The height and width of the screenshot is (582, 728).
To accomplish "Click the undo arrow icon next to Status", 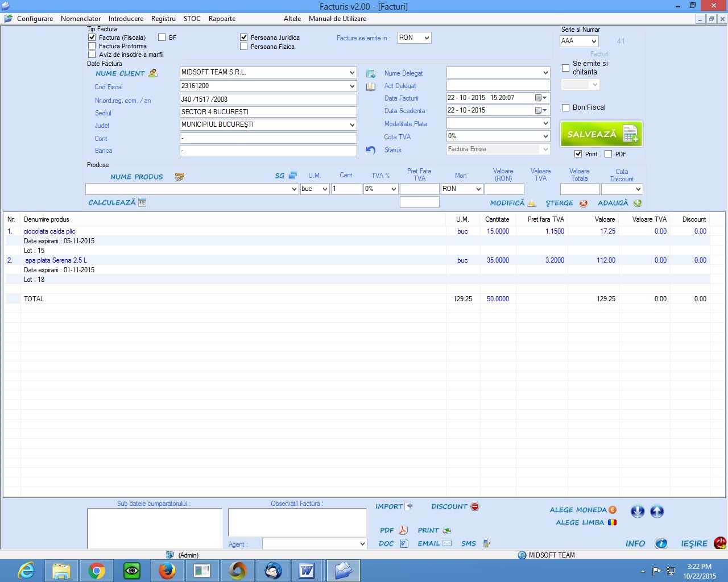I will click(x=371, y=150).
